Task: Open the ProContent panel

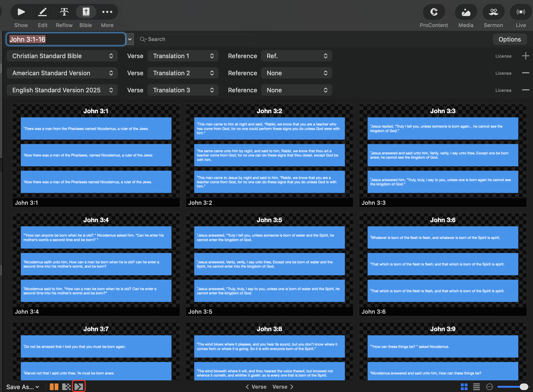Action: coord(434,12)
